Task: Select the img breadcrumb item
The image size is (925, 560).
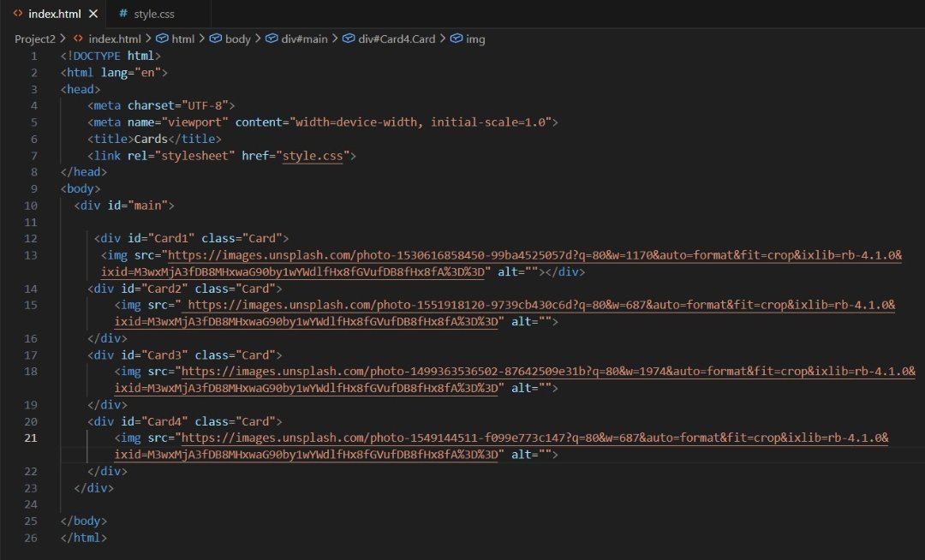Action: pos(475,39)
